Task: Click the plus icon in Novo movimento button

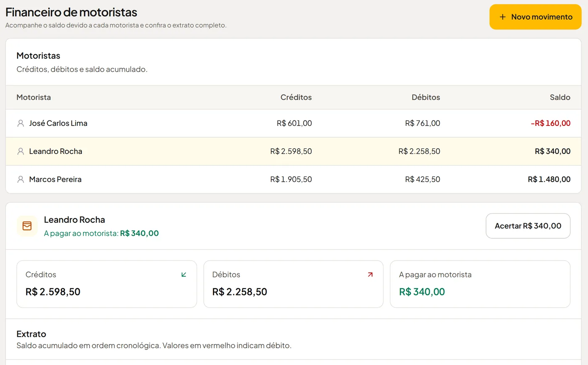Action: pos(502,17)
